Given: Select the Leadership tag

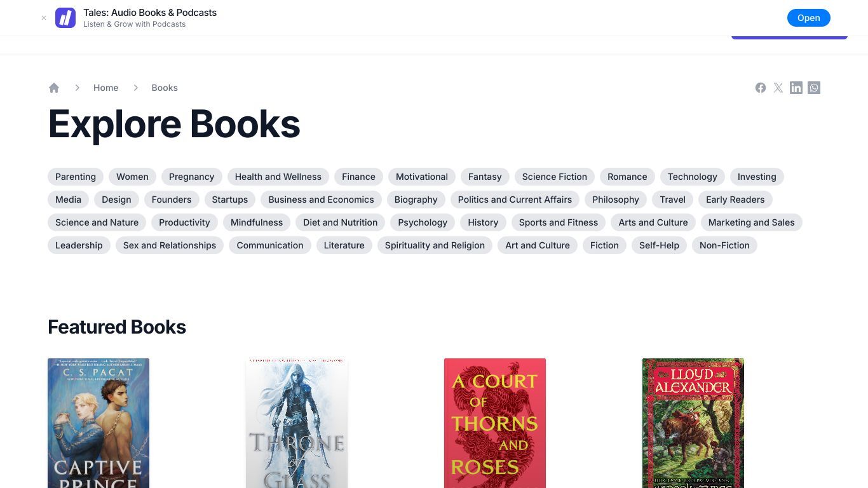Looking at the screenshot, I should tap(79, 245).
